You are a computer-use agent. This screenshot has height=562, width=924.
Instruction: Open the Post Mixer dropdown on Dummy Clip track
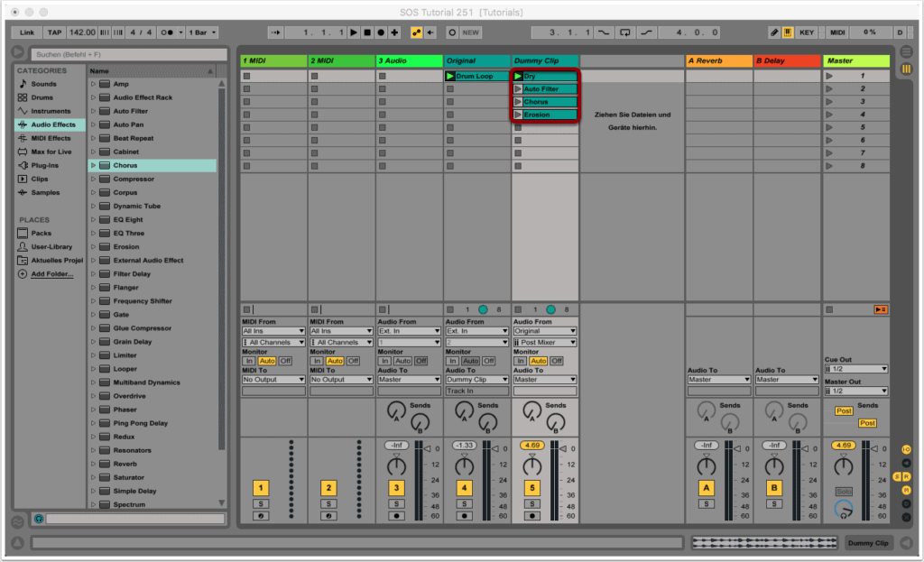click(545, 343)
